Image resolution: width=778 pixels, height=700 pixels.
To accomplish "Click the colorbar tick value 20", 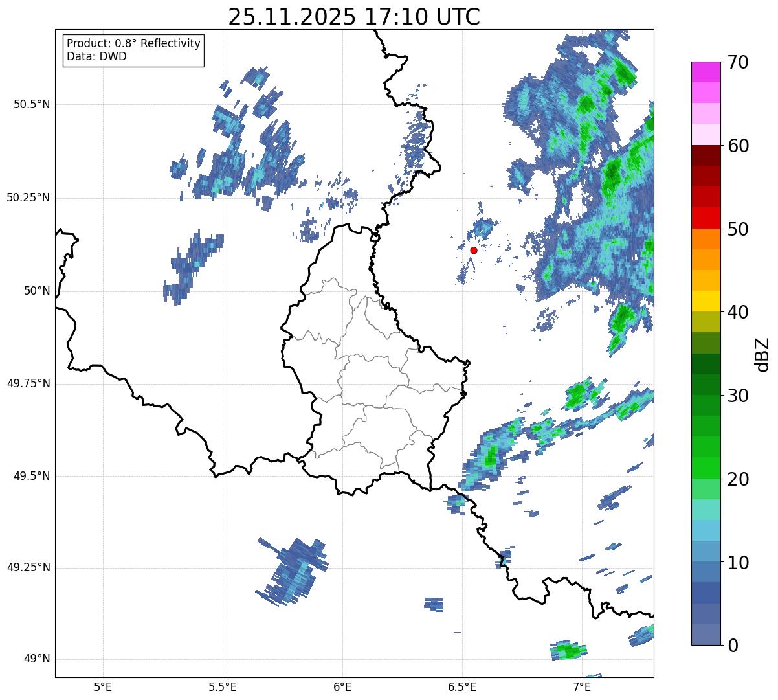I will tap(737, 479).
